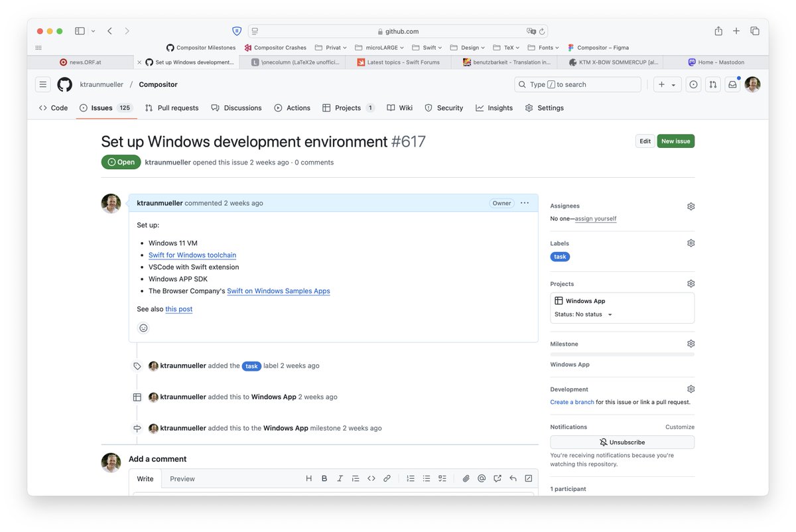Viewport: 796px width, 532px height.
Task: Expand the microLARGE bookmarks folder
Action: coord(379,48)
